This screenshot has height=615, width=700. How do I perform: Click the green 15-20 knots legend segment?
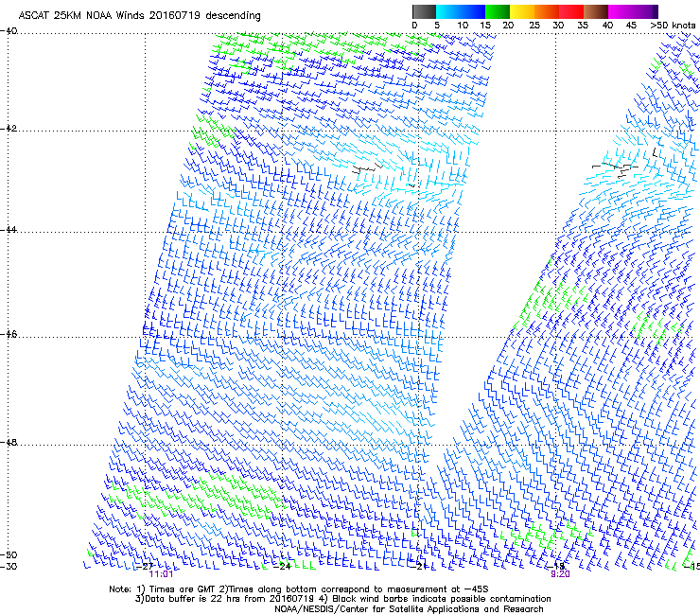point(498,11)
